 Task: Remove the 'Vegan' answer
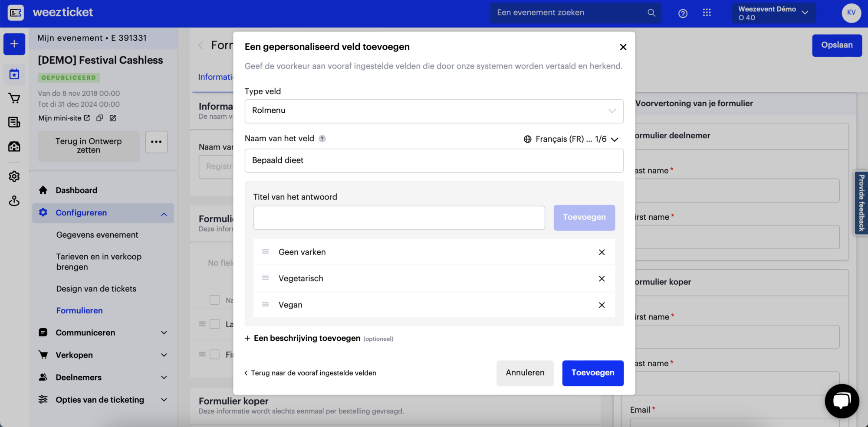602,305
